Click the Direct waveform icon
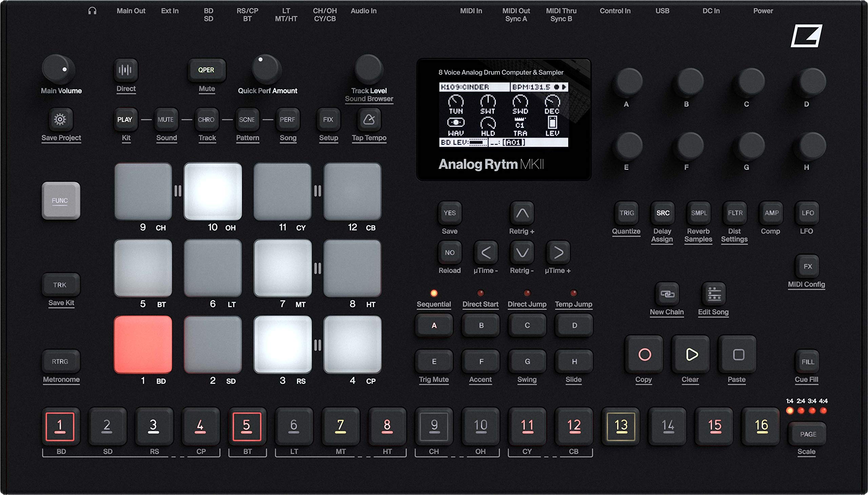 125,70
